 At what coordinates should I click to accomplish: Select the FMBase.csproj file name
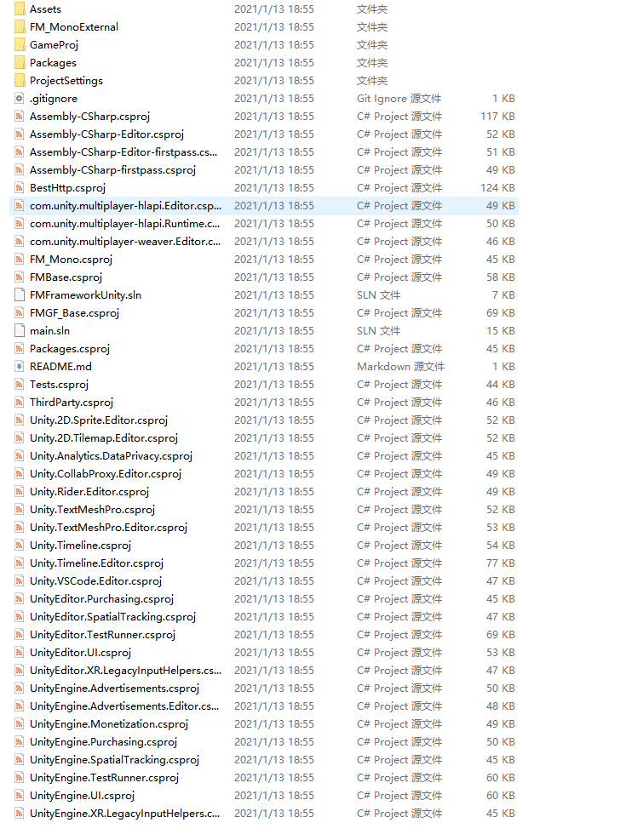point(66,277)
